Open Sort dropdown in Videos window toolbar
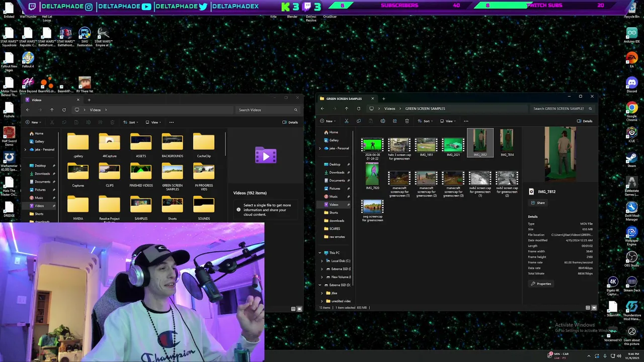Screen dimensions: 644x362 pos(131,122)
